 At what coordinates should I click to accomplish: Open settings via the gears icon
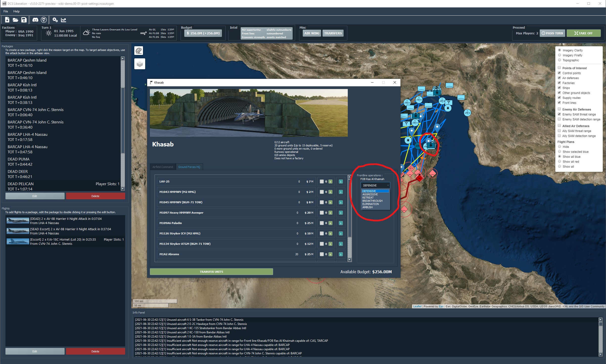point(55,20)
